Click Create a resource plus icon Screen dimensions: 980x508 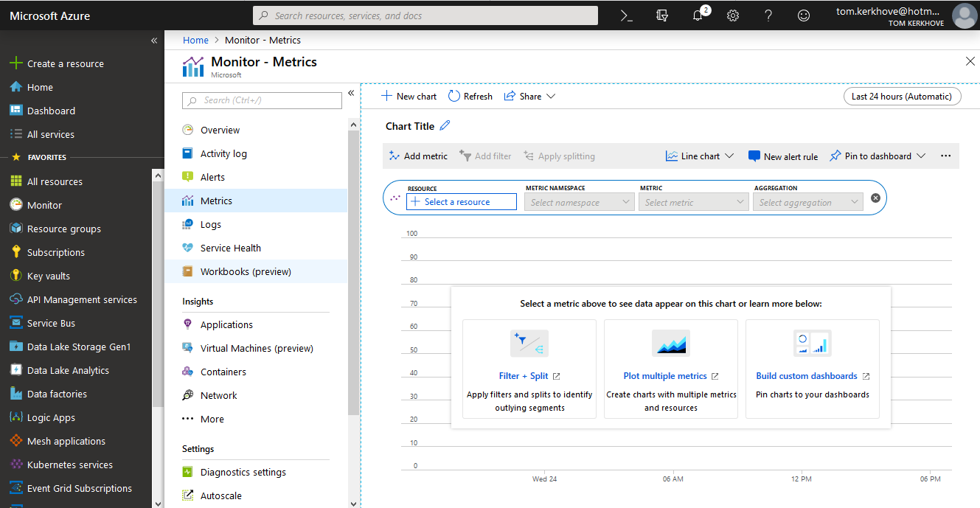pos(15,63)
